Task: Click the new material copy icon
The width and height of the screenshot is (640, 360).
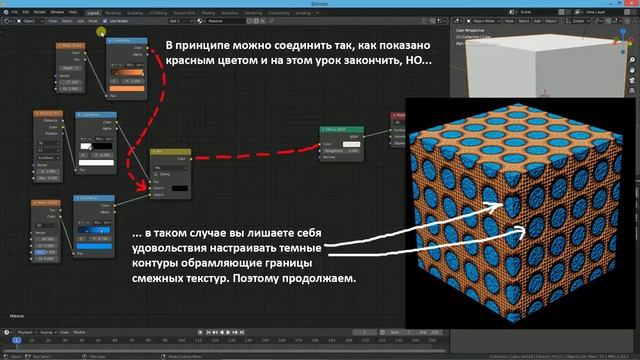Action: point(256,21)
